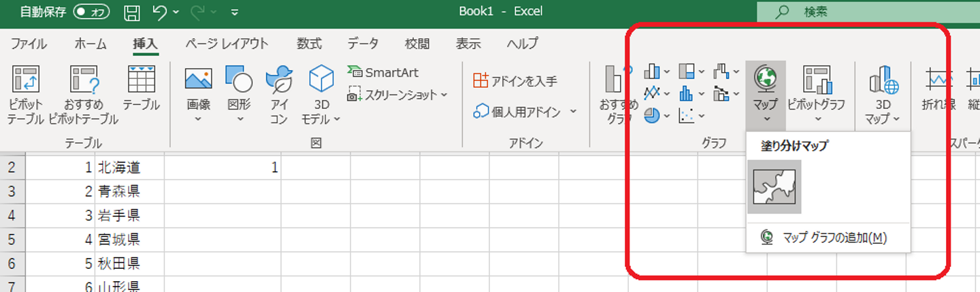
Task: Expand the 図形 dropdown arrow
Action: (240, 119)
